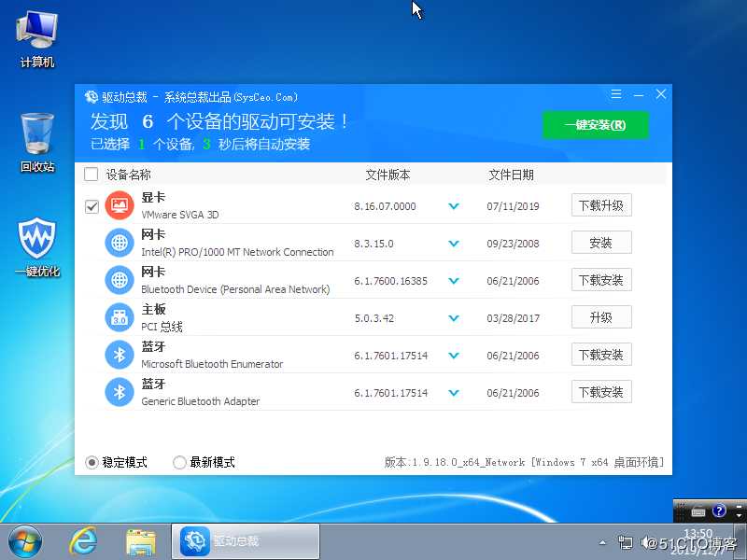Expand version dropdown for Microsoft Bluetooth Enumerator
The height and width of the screenshot is (560, 747).
click(454, 356)
